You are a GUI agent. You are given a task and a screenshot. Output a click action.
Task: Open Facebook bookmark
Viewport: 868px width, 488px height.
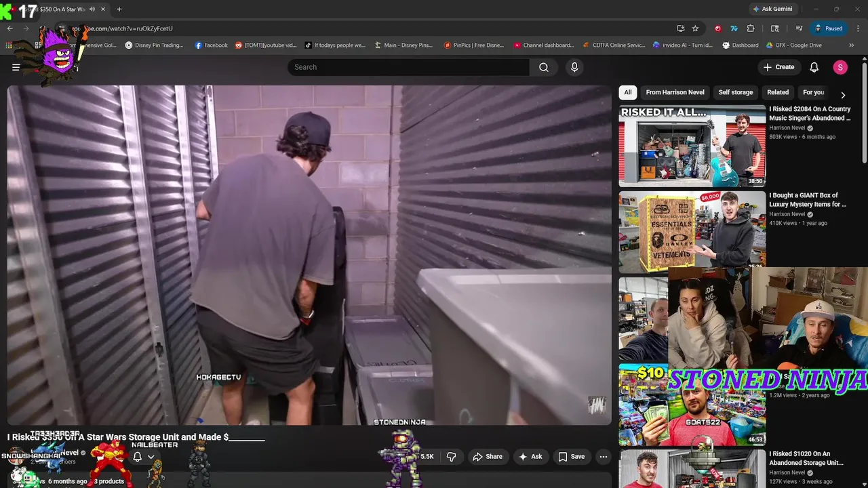click(211, 45)
